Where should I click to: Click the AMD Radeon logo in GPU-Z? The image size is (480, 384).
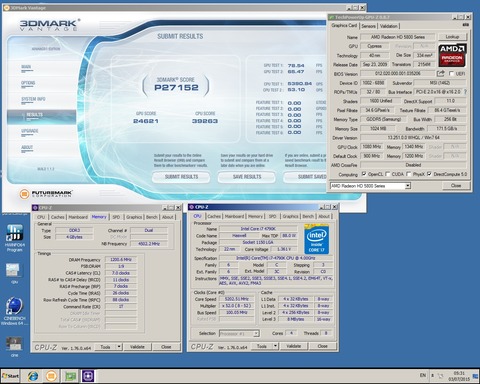point(452,54)
